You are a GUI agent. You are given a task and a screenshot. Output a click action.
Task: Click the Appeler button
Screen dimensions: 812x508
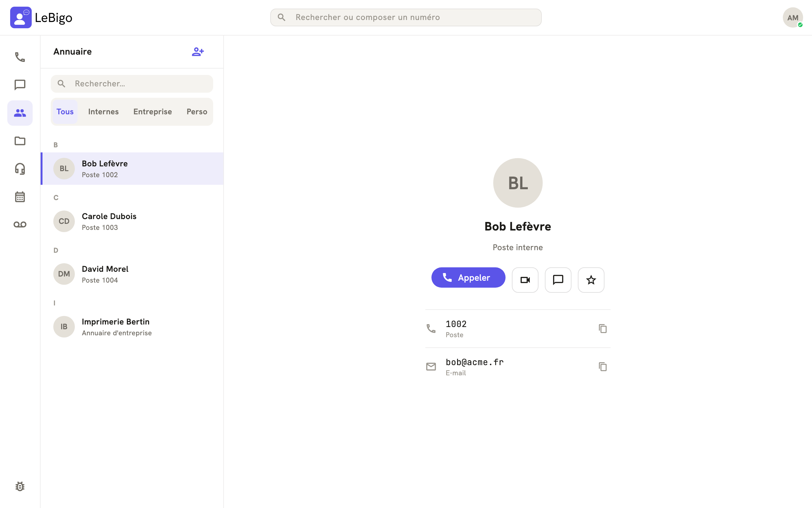pos(468,277)
